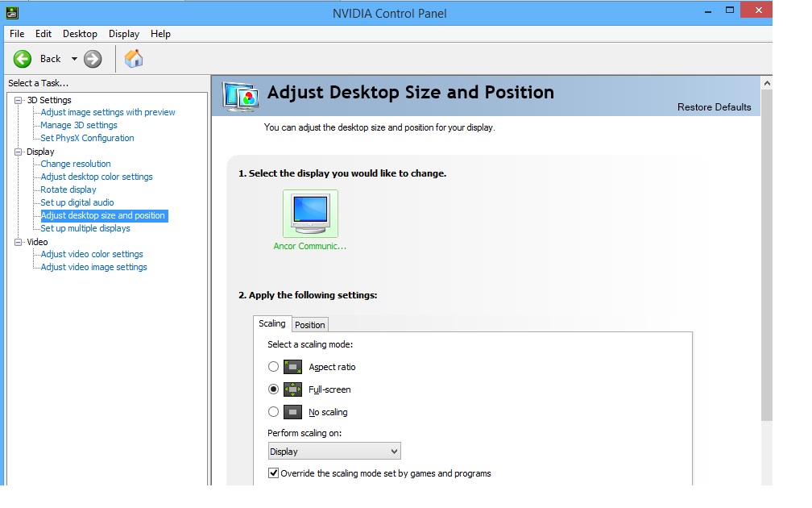Image resolution: width=812 pixels, height=508 pixels.
Task: Open Set PhysX Configuration task
Action: tap(87, 138)
